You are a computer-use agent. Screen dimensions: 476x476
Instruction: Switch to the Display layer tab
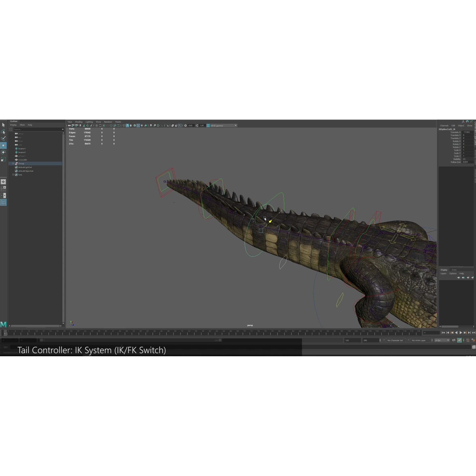(x=444, y=270)
